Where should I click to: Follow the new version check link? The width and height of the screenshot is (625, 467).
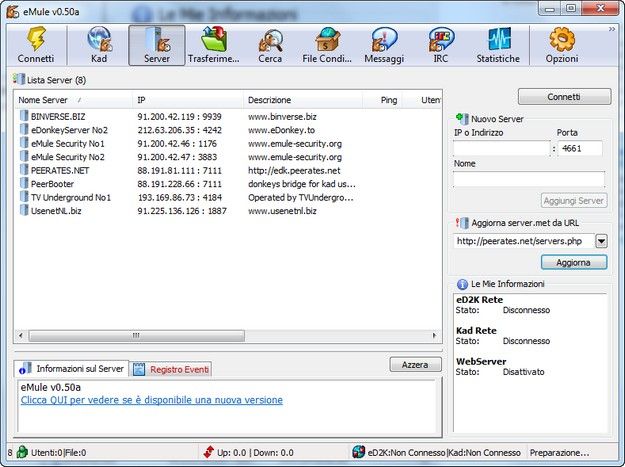pyautogui.click(x=152, y=400)
